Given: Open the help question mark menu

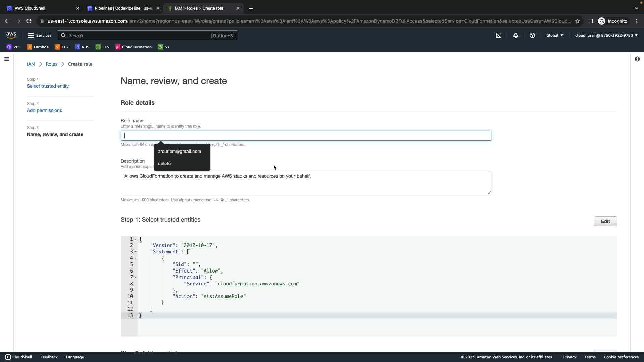Looking at the screenshot, I should 532,35.
